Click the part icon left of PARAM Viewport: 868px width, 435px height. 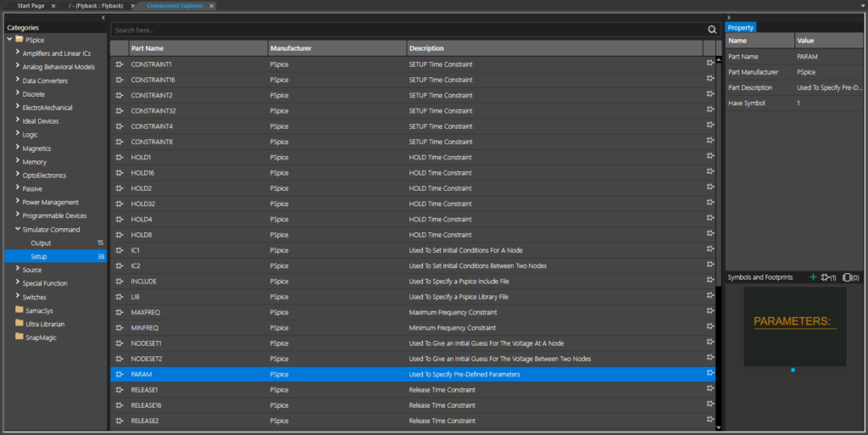pyautogui.click(x=120, y=374)
